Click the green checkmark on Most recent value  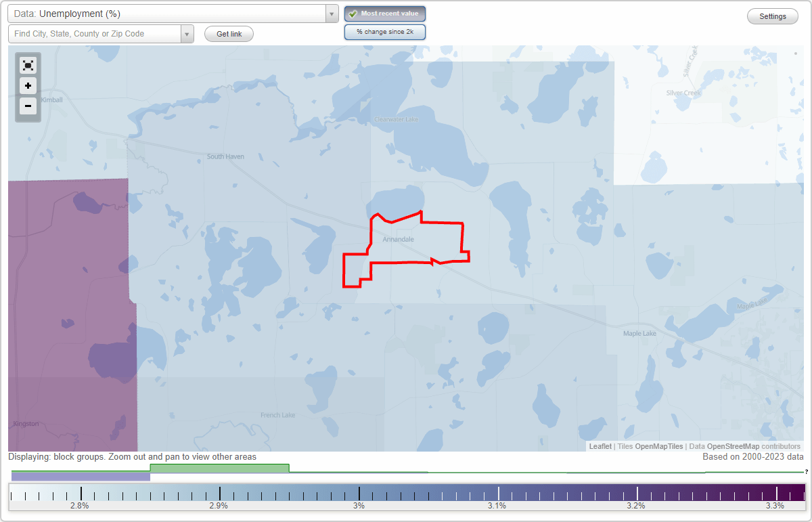click(353, 13)
